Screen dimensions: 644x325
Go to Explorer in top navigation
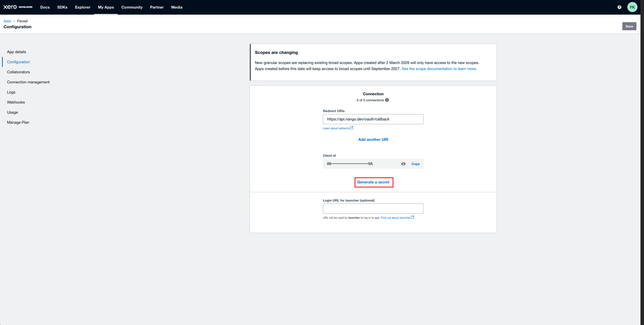83,7
